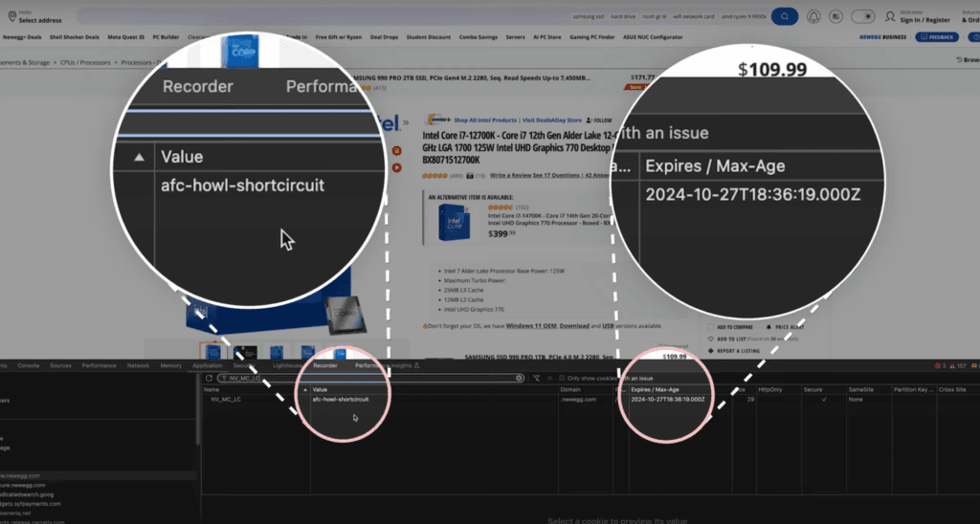This screenshot has width=980, height=524.
Task: Click the country flag icon
Action: coord(836,16)
